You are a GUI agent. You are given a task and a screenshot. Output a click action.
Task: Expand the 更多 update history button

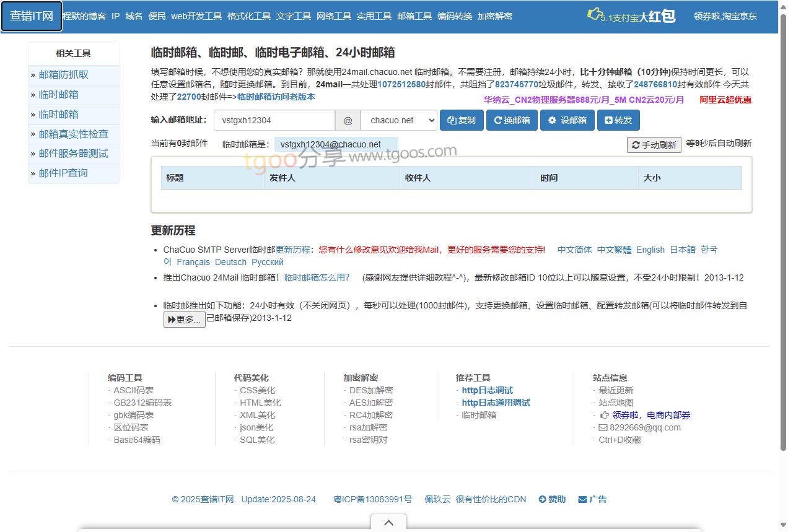[x=184, y=320]
